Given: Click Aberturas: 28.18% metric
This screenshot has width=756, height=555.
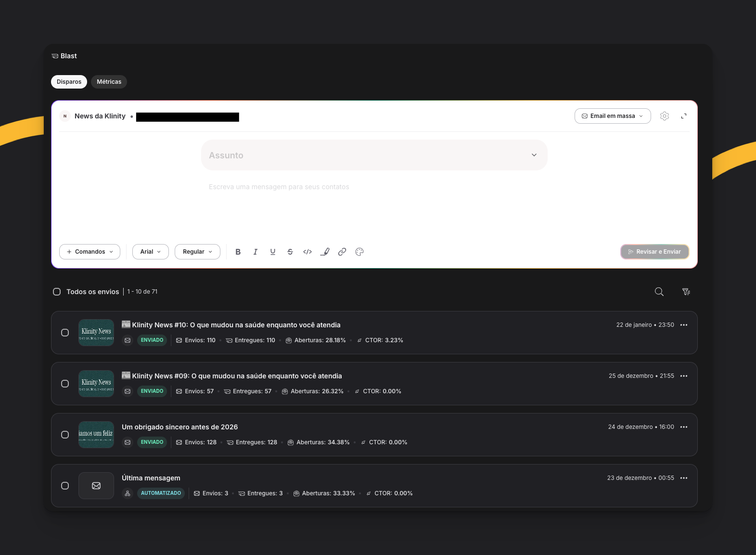Looking at the screenshot, I should (x=316, y=340).
